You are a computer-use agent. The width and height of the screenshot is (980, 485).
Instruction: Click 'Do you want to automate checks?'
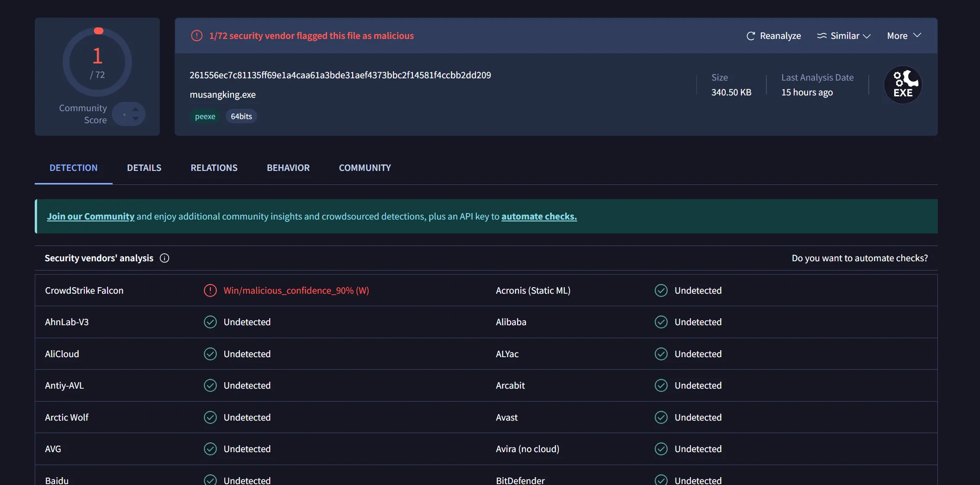tap(860, 258)
